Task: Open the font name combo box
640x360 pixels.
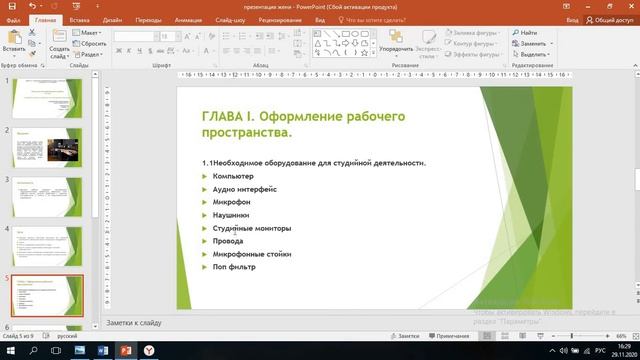Action: tap(136, 37)
